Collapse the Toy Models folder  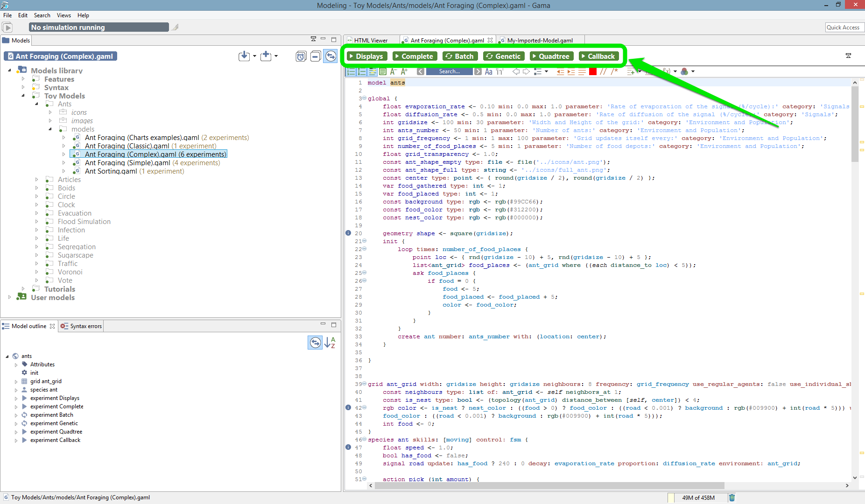[x=23, y=96]
